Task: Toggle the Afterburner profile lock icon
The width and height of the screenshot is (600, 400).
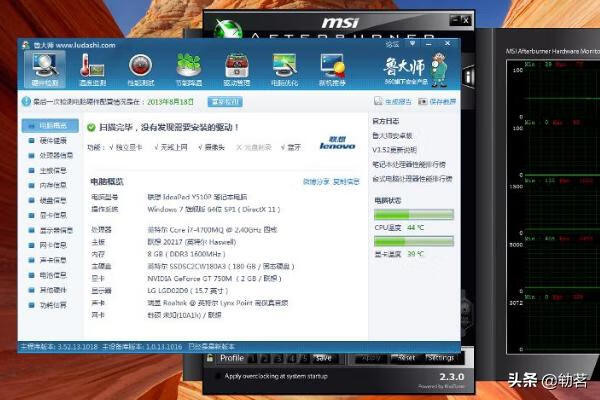Action: pyautogui.click(x=210, y=358)
